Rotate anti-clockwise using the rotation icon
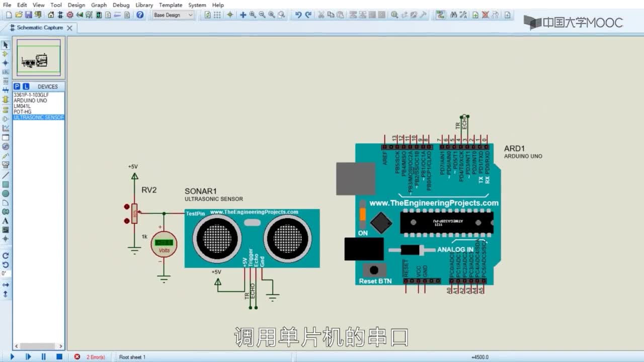This screenshot has width=644, height=362. coord(6,264)
